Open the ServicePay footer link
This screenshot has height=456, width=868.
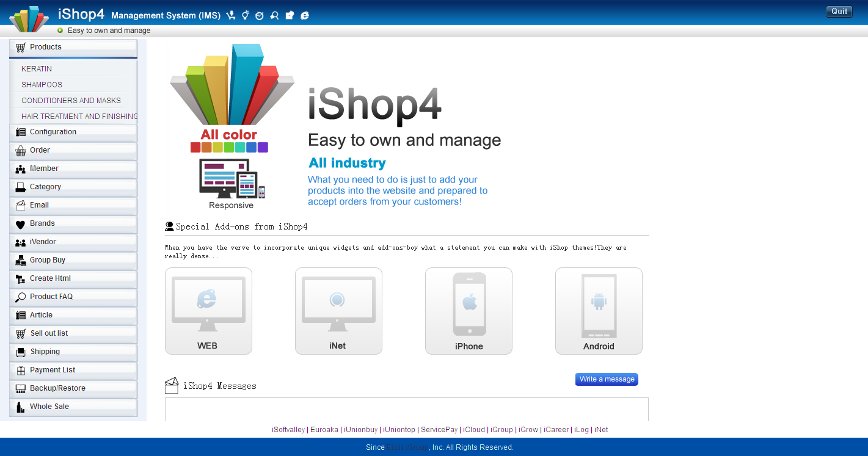coord(439,430)
